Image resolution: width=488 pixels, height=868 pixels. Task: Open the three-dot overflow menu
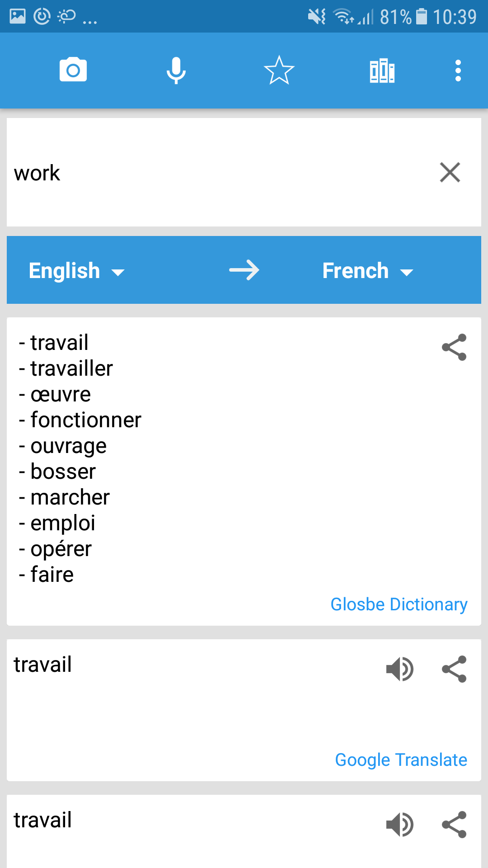(x=458, y=70)
